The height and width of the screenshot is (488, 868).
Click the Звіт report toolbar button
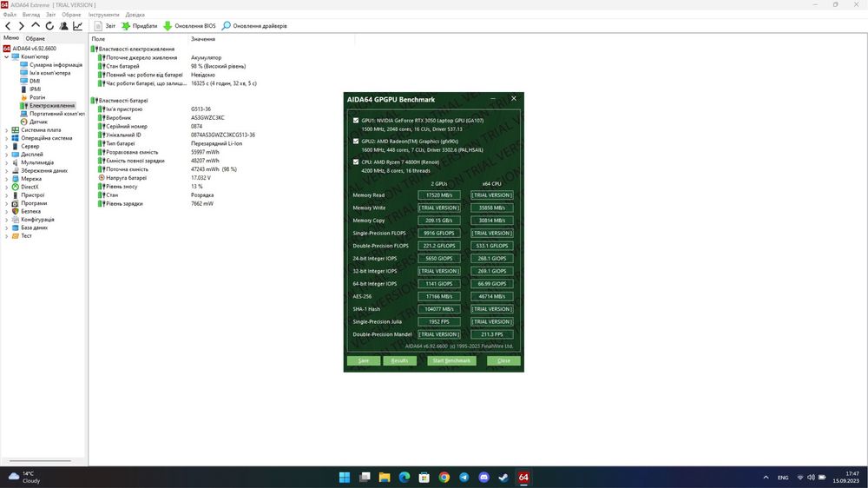click(x=105, y=26)
